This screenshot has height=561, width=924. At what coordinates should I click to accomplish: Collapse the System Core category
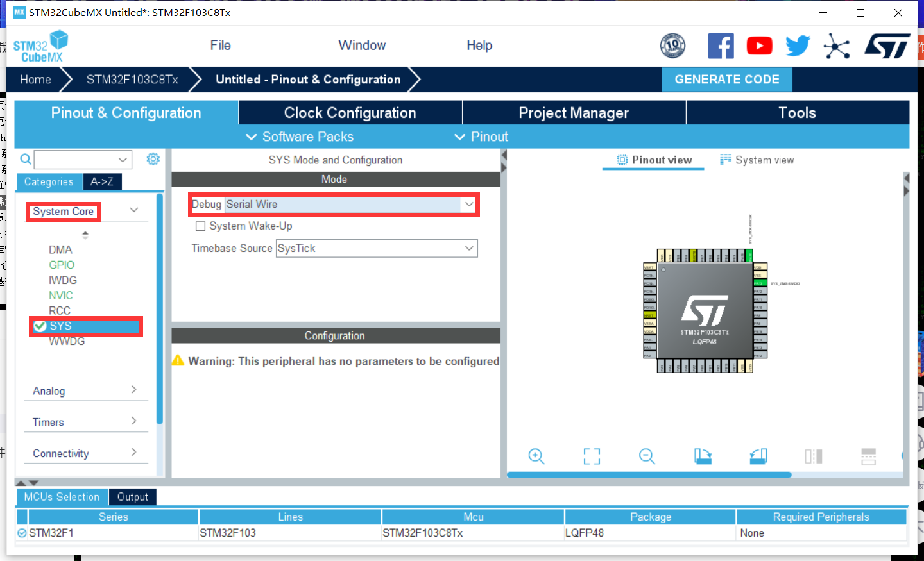pos(133,210)
